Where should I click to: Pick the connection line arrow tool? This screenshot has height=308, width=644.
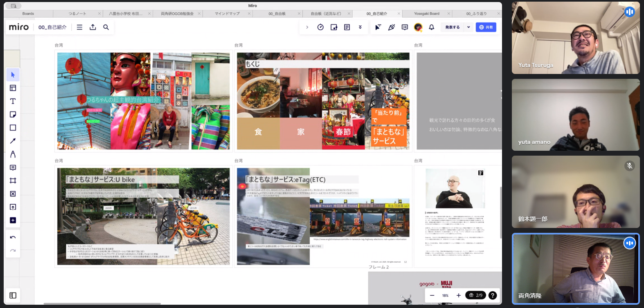point(13,141)
